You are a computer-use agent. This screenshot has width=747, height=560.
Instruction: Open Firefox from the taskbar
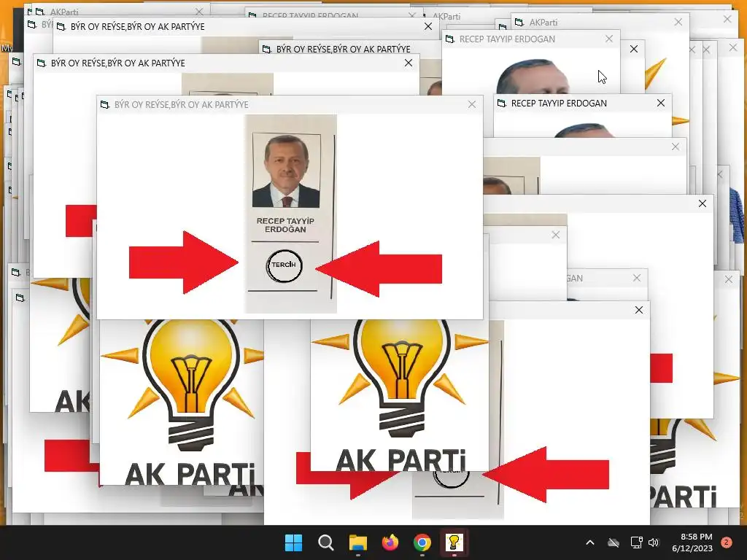(x=390, y=542)
